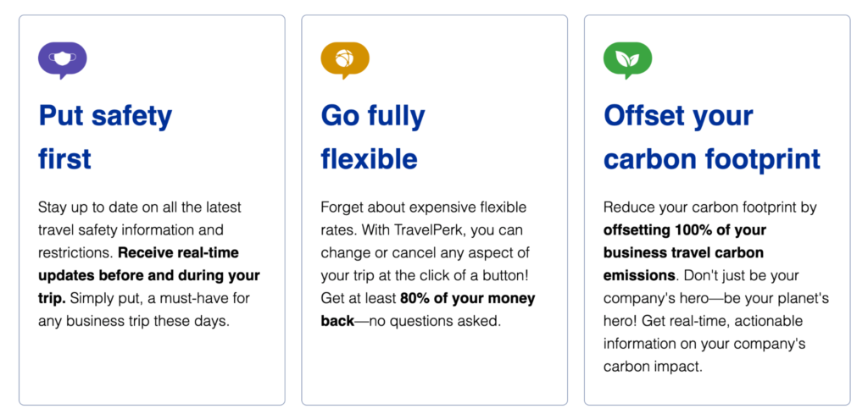Click the "Stay up to date" paragraph
This screenshot has width=868, height=420.
tap(149, 264)
